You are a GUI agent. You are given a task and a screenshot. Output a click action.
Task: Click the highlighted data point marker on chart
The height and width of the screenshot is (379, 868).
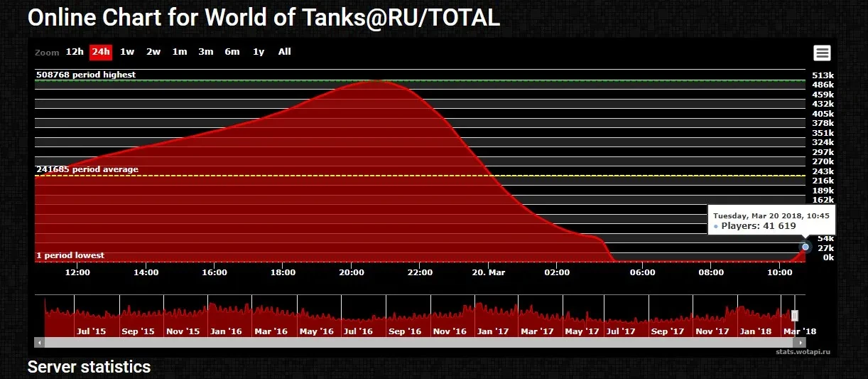pyautogui.click(x=805, y=247)
